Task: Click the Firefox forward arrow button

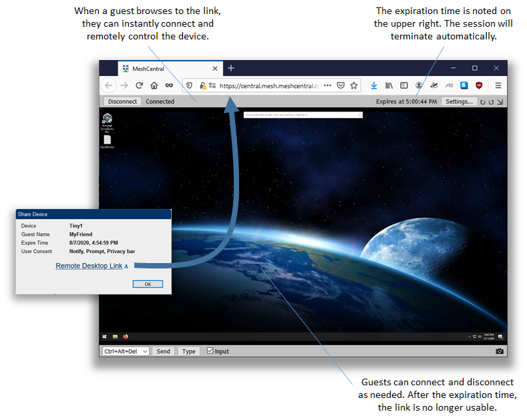Action: [124, 85]
